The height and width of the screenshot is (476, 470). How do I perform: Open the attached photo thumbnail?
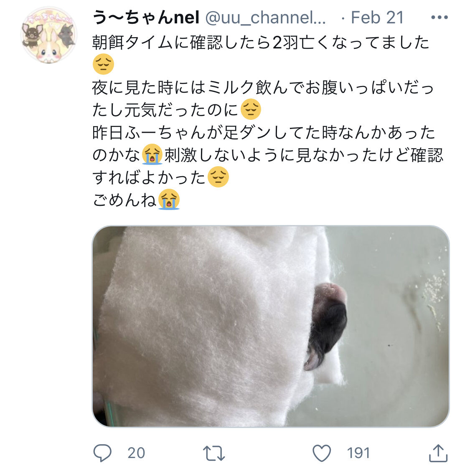[x=271, y=327]
